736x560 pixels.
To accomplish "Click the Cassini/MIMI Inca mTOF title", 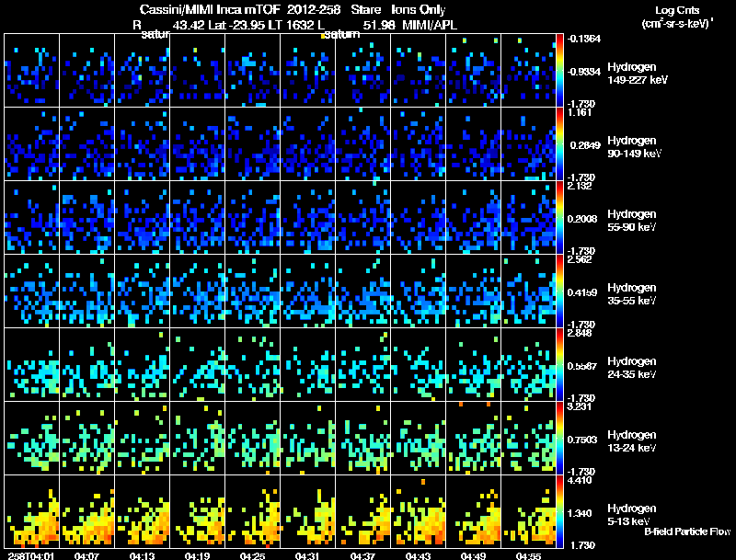I will pyautogui.click(x=210, y=9).
